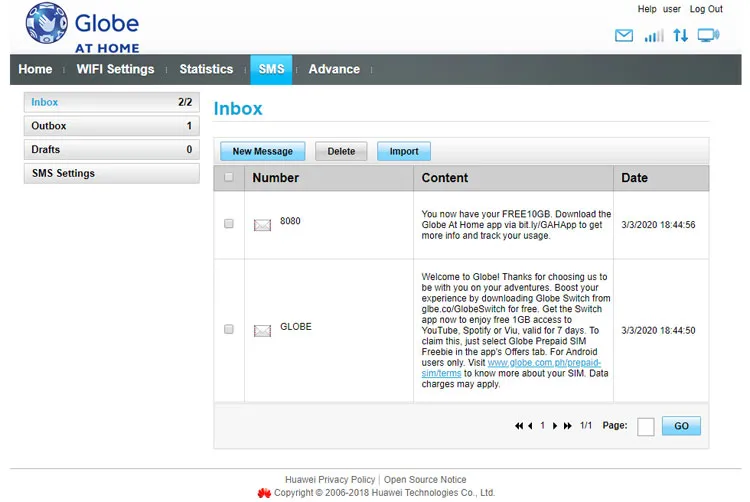Viewport: 750px width, 502px height.
Task: Click the Content column header
Action: 444,178
